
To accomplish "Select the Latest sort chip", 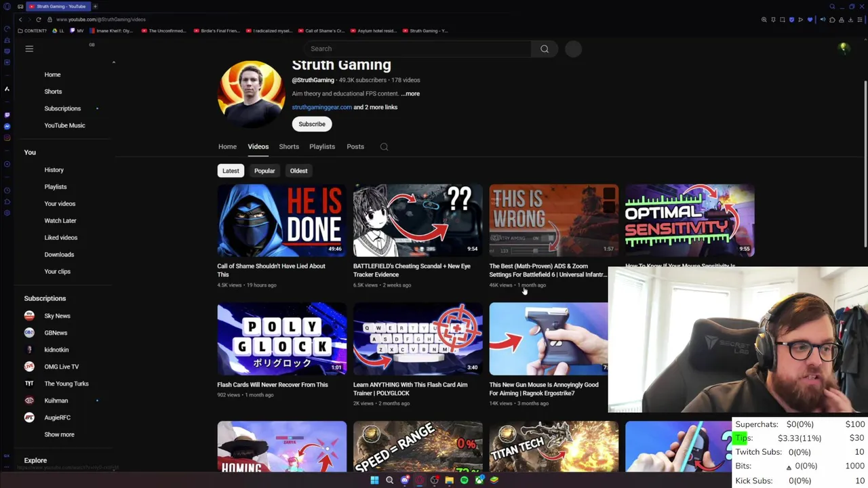I will click(231, 171).
